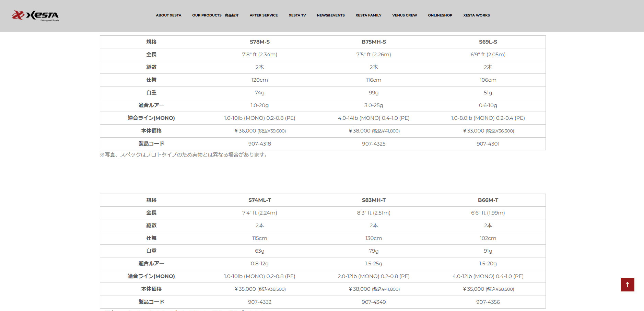Click the XESTA logo in the header
Image resolution: width=644 pixels, height=311 pixels.
click(x=35, y=15)
